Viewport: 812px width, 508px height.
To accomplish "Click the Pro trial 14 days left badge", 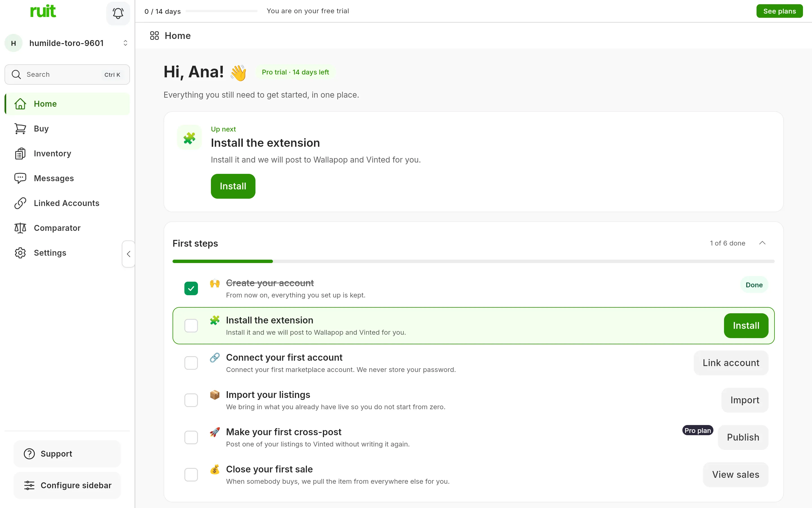I will (295, 72).
